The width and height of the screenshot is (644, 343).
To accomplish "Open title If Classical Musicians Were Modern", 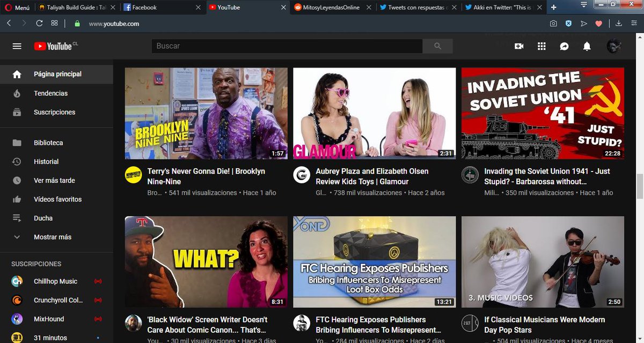I will [545, 325].
